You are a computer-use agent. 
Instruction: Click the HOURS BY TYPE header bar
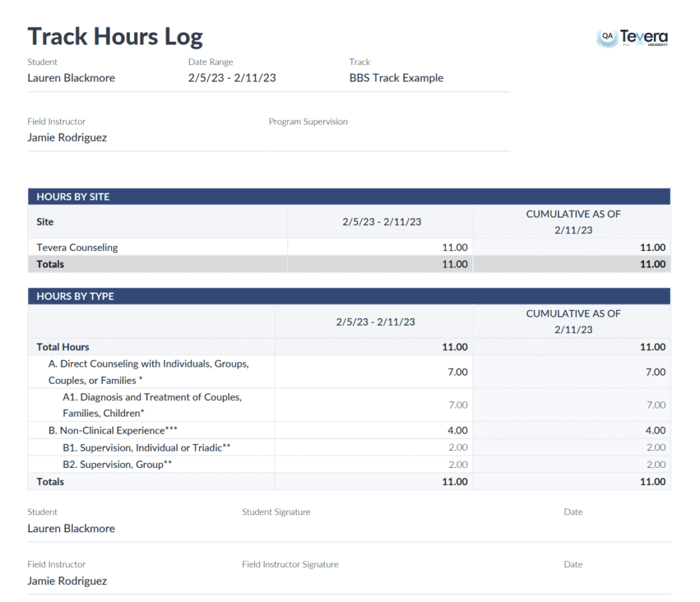click(x=349, y=296)
